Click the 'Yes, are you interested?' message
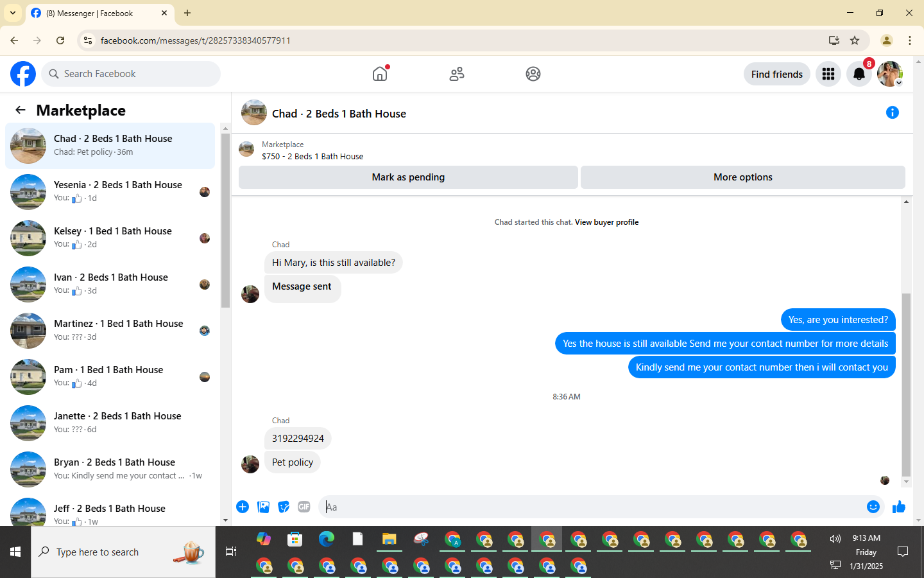 click(838, 320)
